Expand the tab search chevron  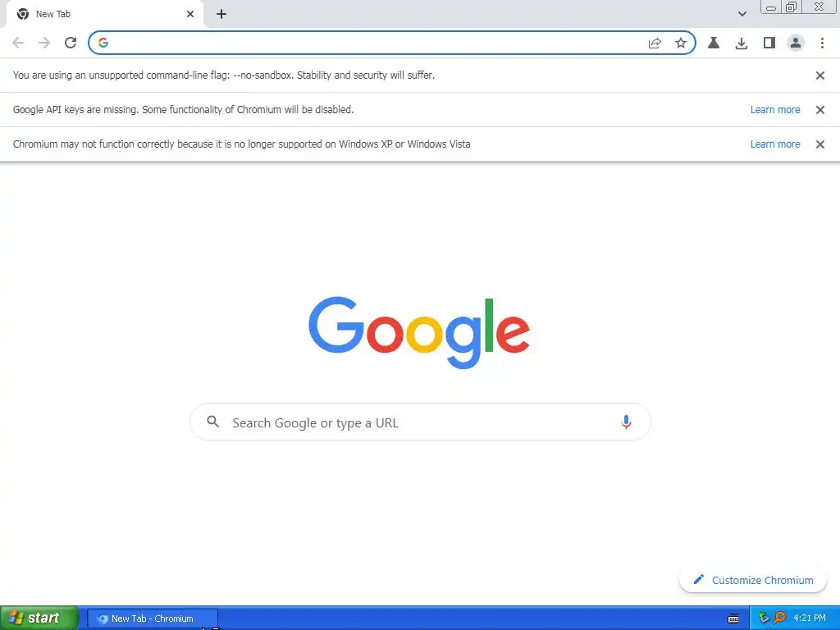point(742,14)
